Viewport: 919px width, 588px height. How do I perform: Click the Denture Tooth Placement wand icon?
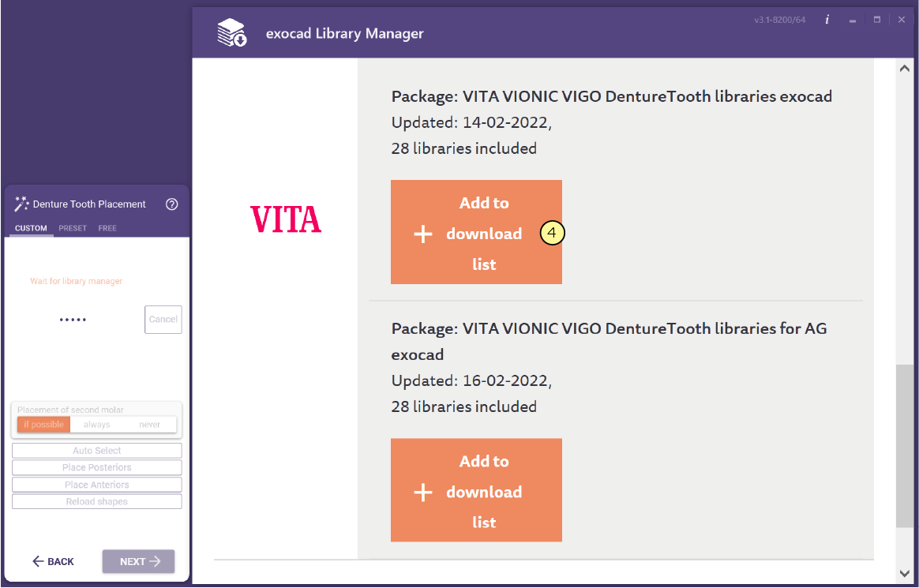[x=21, y=204]
